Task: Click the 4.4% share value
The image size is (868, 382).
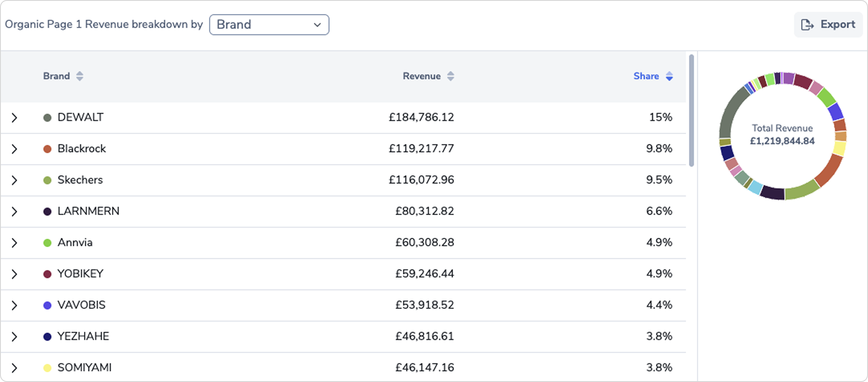Action: pos(659,305)
